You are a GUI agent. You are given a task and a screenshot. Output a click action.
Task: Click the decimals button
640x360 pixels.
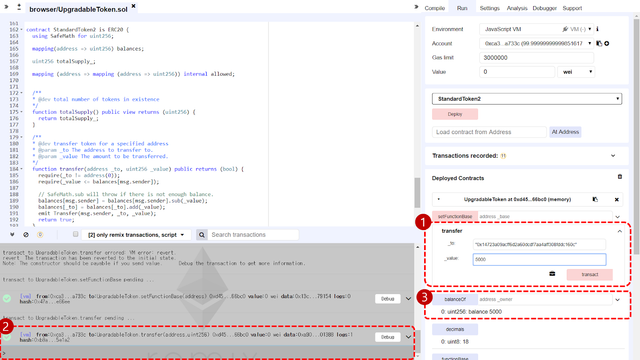tap(455, 329)
